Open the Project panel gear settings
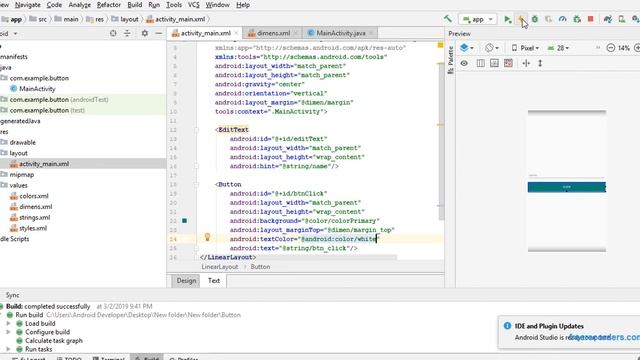Image resolution: width=640 pixels, height=360 pixels. (x=144, y=33)
